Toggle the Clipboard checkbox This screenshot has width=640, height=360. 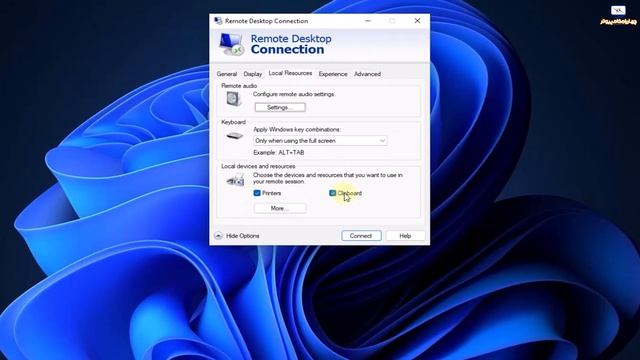point(333,193)
